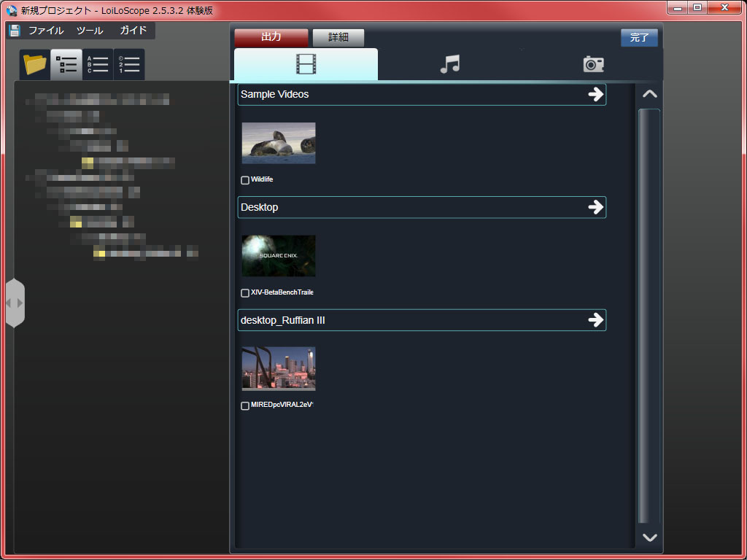The image size is (747, 560).
Task: Switch to the music note tab
Action: (449, 64)
